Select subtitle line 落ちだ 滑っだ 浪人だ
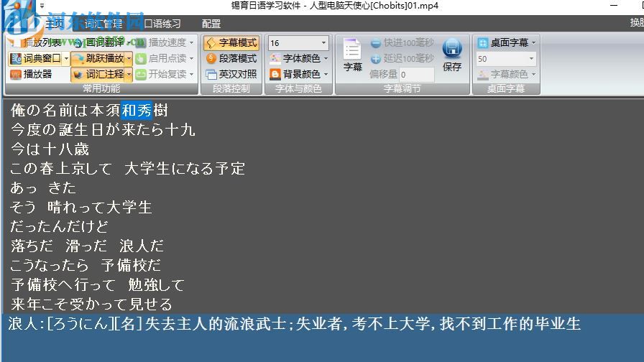 point(87,246)
